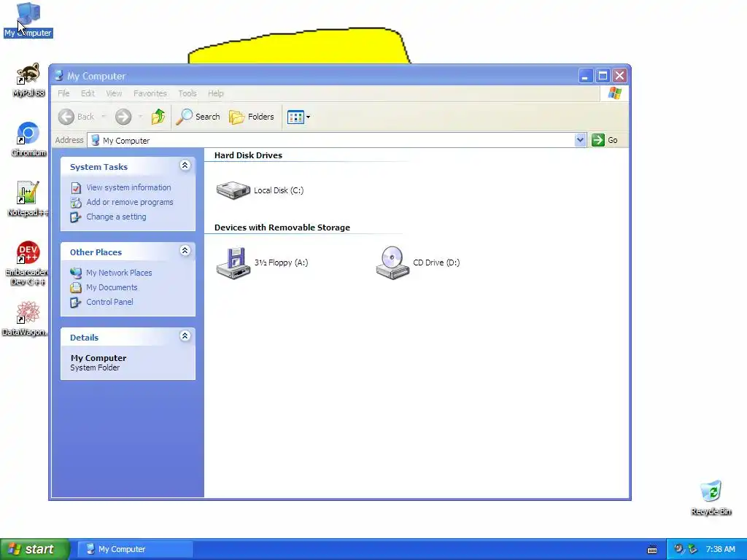Select the Chromium desktop shortcut

coord(28,139)
